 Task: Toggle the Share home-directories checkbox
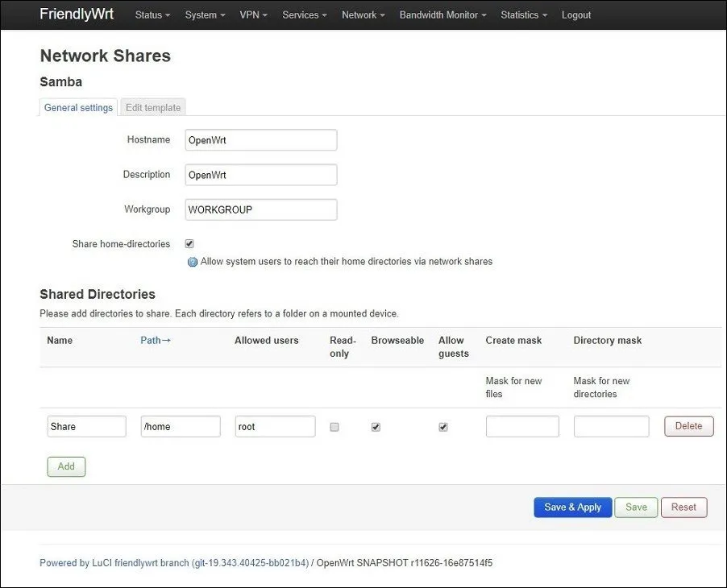point(189,243)
